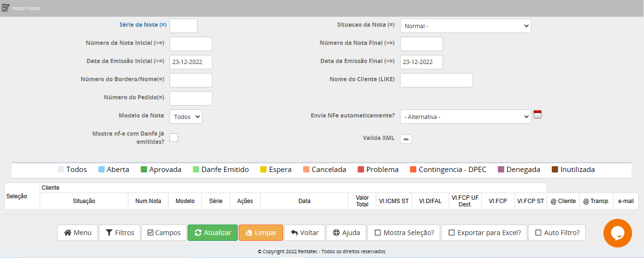This screenshot has height=258, width=644.
Task: Click the blue Aberta color swatch
Action: [101, 170]
